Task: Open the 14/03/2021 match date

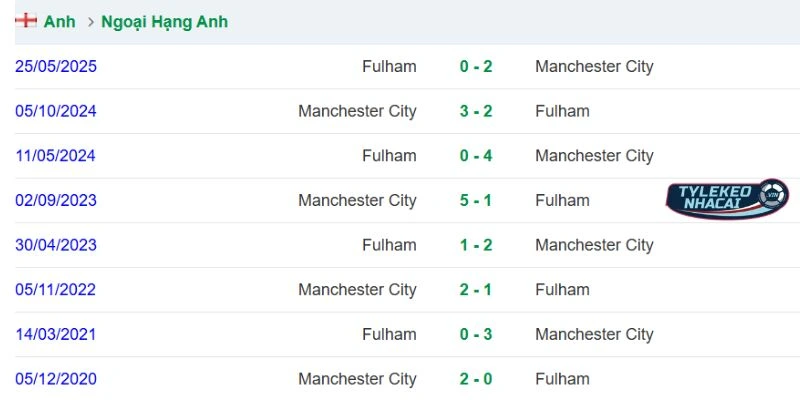Action: (x=56, y=334)
